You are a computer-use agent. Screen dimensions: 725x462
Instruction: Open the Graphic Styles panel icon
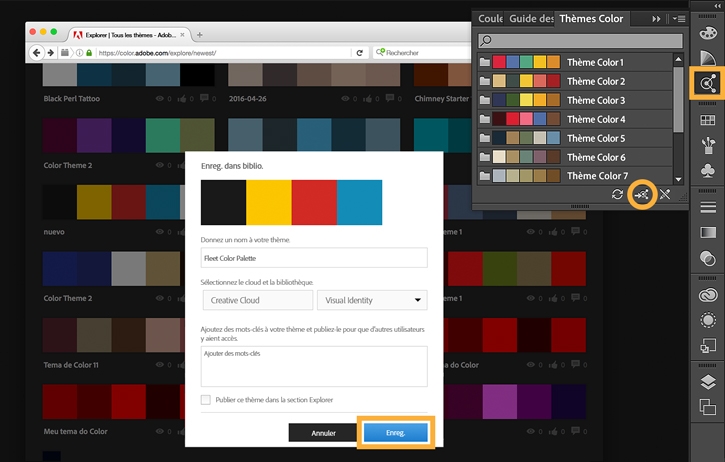(x=707, y=345)
